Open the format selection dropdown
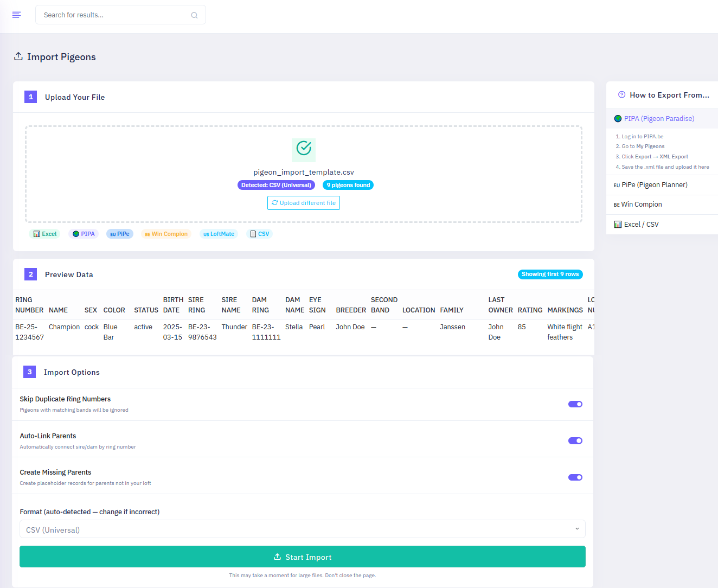The image size is (718, 588). [x=302, y=529]
